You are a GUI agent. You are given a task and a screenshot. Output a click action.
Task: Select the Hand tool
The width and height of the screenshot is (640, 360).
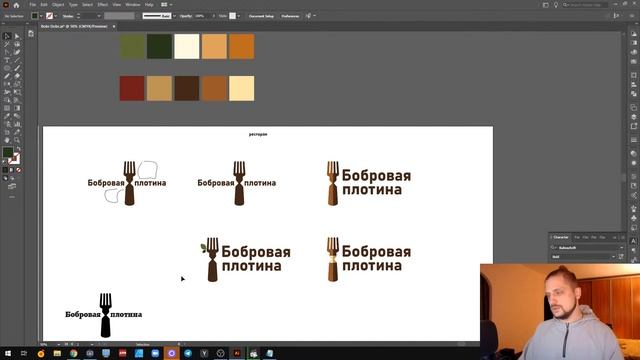click(7, 140)
